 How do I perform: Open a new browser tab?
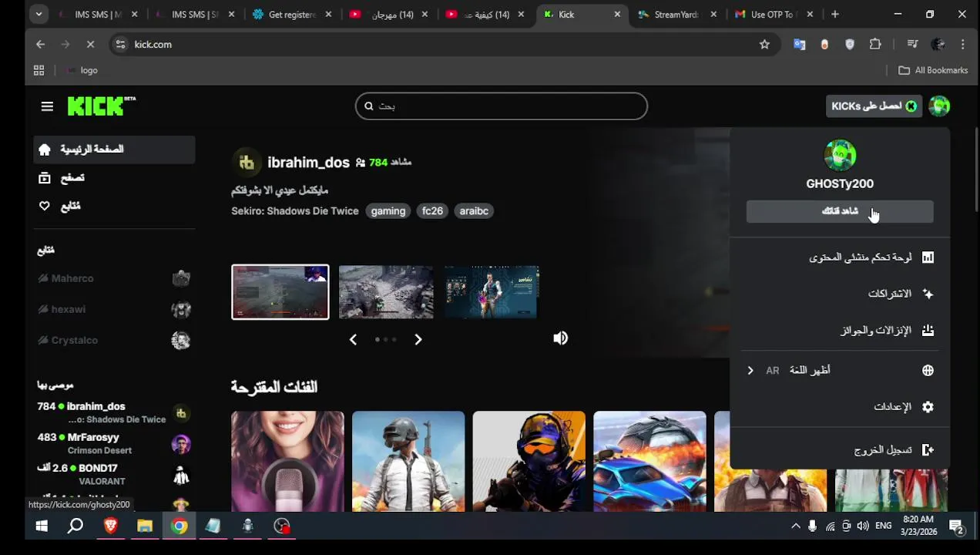click(834, 15)
